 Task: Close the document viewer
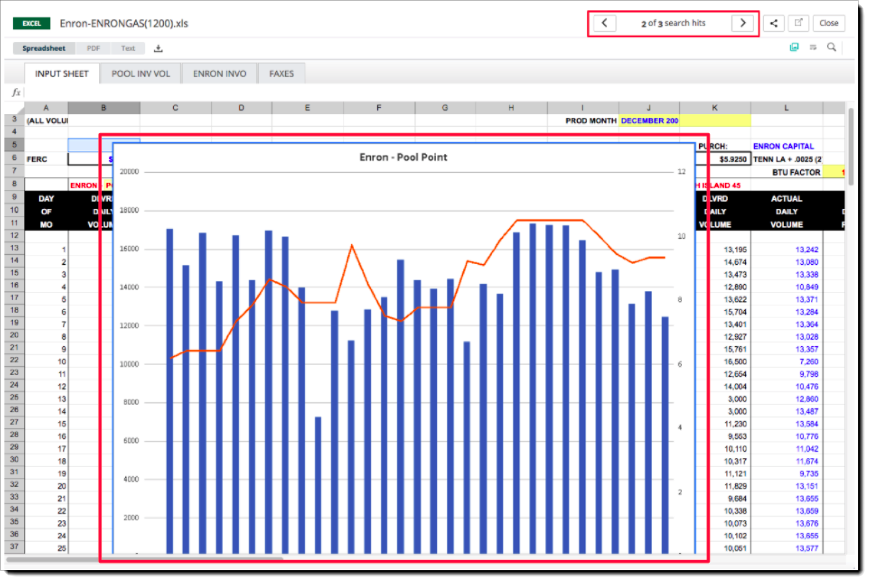[829, 23]
